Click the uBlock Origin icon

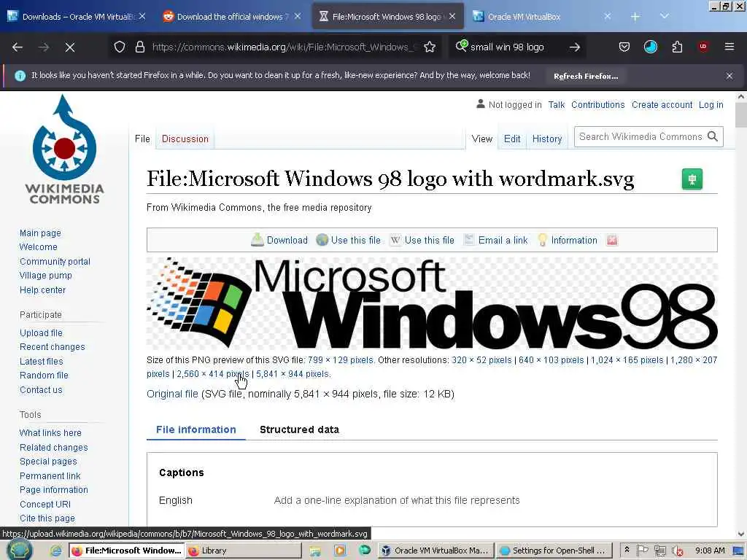pyautogui.click(x=703, y=46)
